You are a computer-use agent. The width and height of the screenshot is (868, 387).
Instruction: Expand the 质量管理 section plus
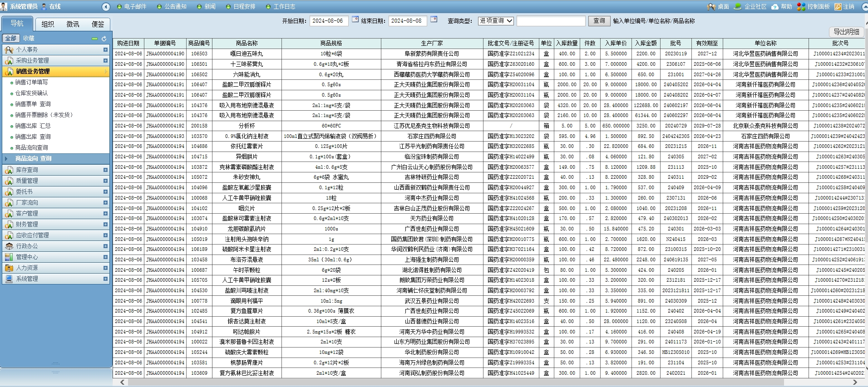(105, 181)
